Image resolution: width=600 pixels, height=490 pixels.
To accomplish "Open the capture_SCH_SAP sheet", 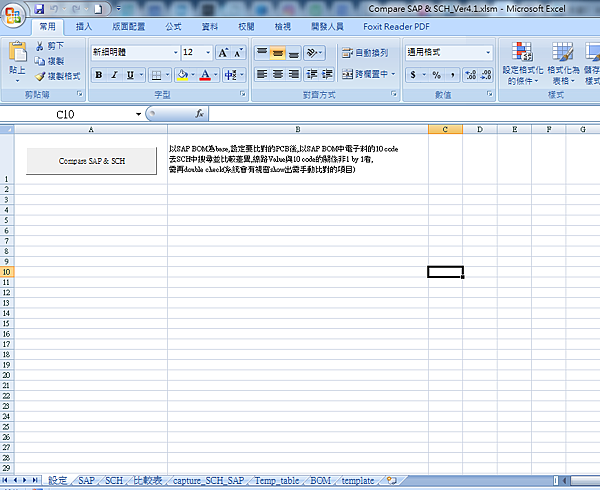I will [x=209, y=480].
